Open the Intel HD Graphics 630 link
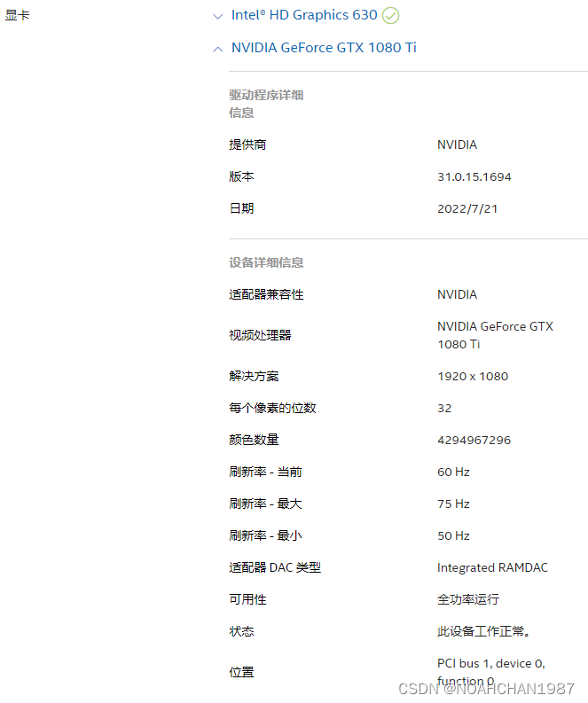The width and height of the screenshot is (588, 703). 304,15
